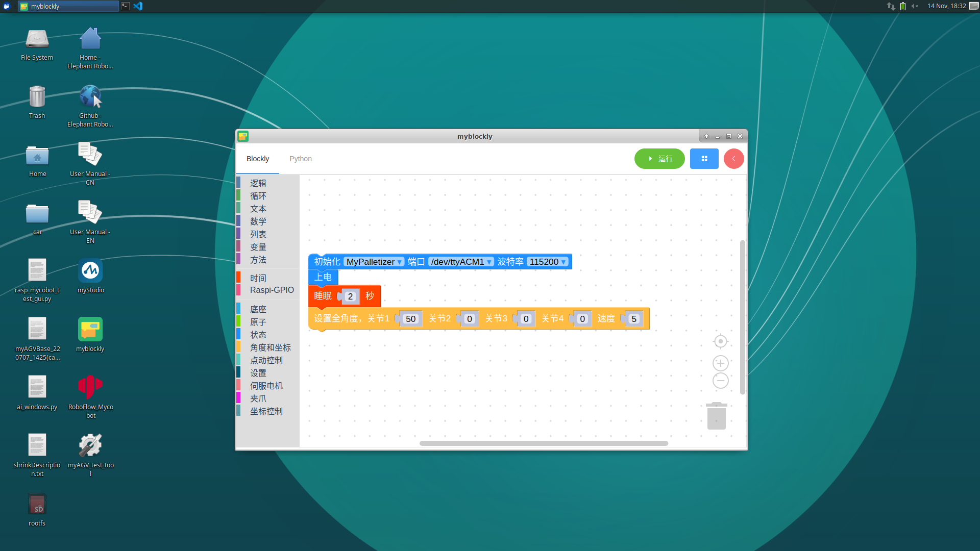The image size is (980, 551).
Task: Click the workspace trash can
Action: pos(717,416)
